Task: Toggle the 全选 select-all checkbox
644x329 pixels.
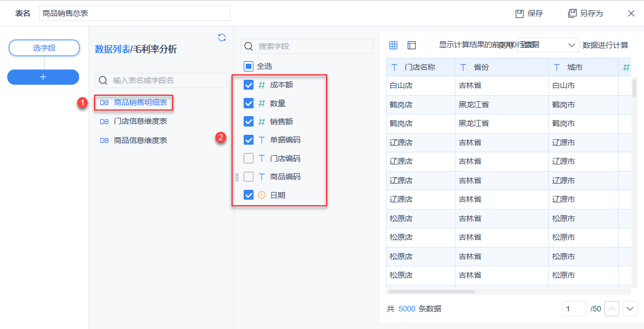Action: click(249, 65)
